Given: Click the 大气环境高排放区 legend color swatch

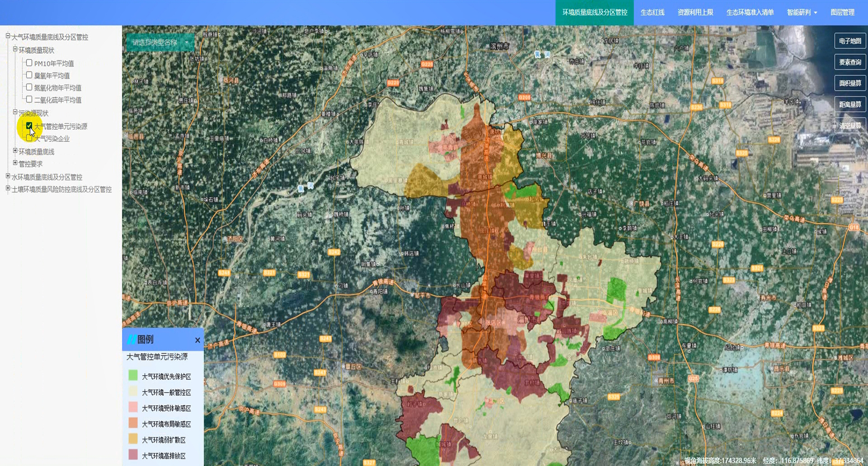Looking at the screenshot, I should (x=133, y=455).
